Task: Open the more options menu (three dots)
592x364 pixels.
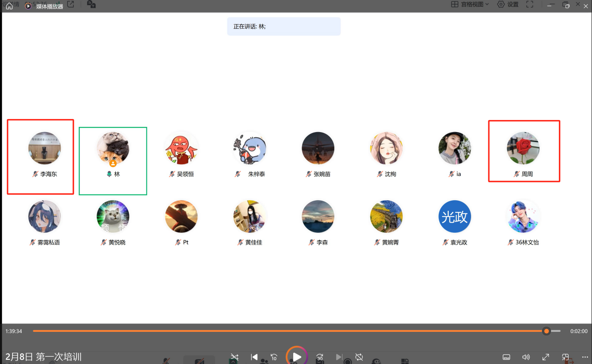Action: point(585,357)
